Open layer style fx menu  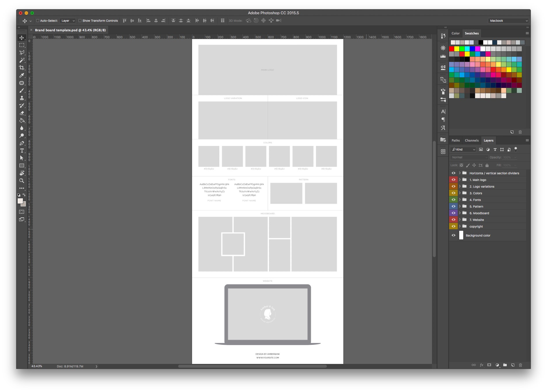(x=482, y=365)
